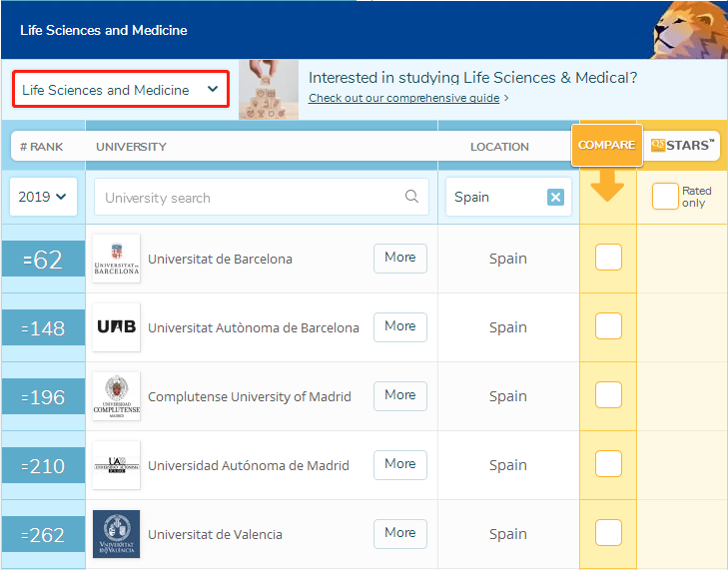Screen dimensions: 728x570
Task: Click the # RANK column header
Action: pos(41,147)
